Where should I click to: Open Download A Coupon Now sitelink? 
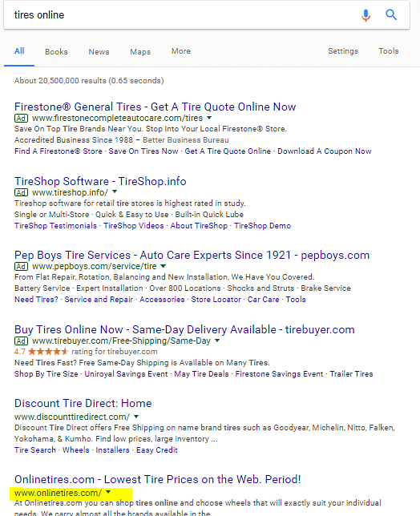pyautogui.click(x=324, y=151)
